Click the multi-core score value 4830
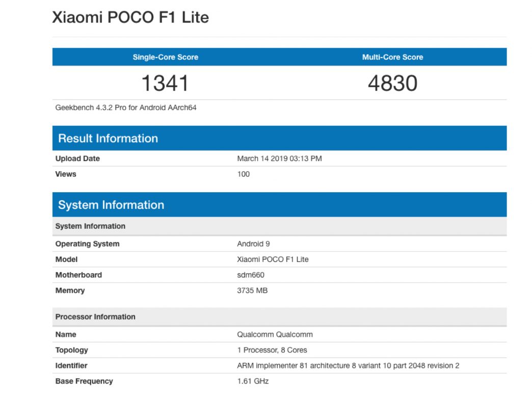Viewport: 532px width, 399px height. [392, 84]
